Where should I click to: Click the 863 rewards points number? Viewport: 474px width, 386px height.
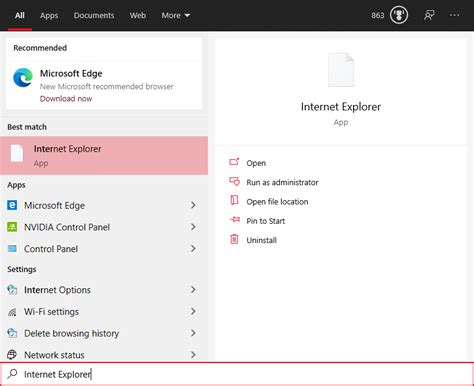click(378, 15)
